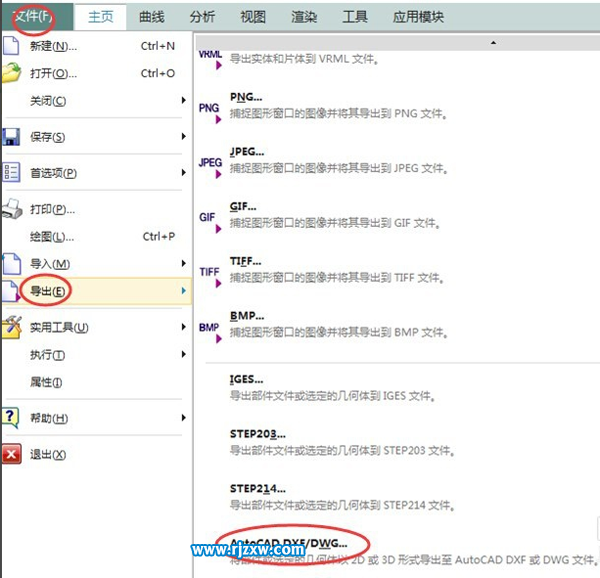Switch to the 曲线 tab
The height and width of the screenshot is (578, 600).
(x=152, y=17)
